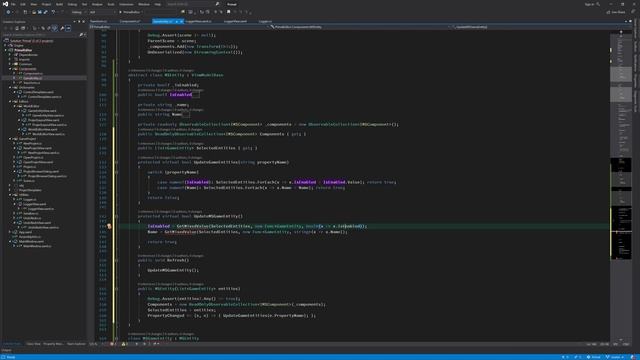Select ControlTemplates.xaml in Solution Explorer
The image size is (640, 360).
click(x=38, y=92)
